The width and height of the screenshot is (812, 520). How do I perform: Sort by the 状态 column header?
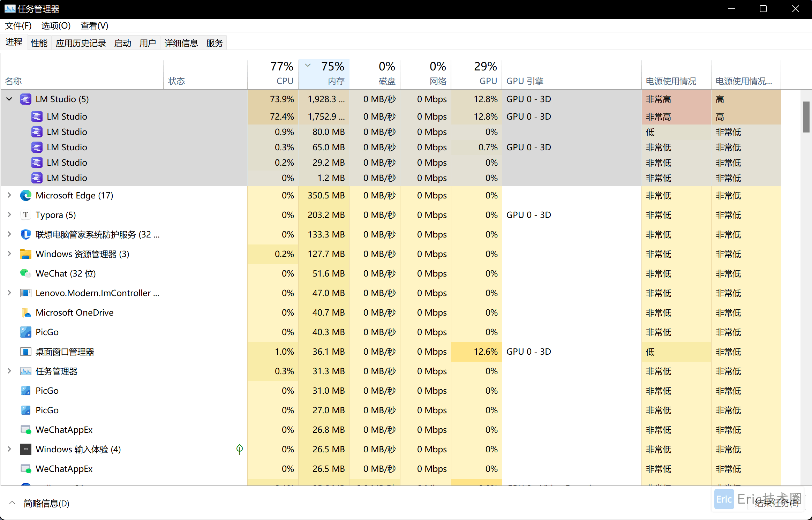pos(205,74)
